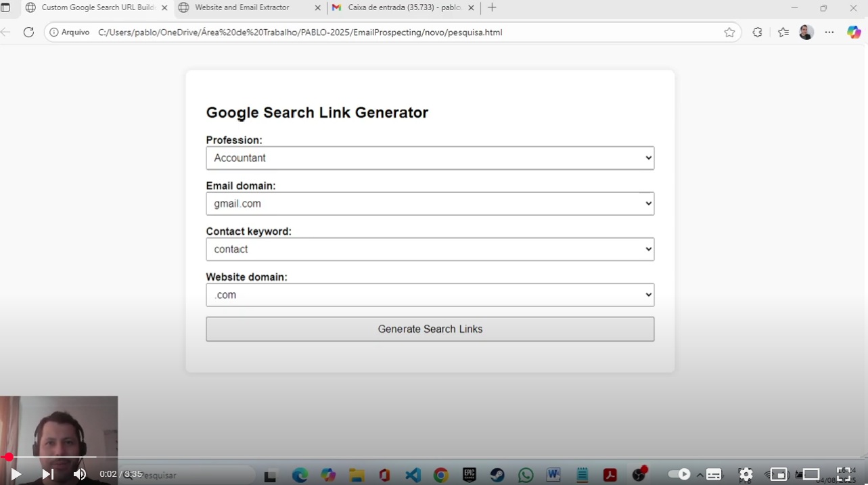This screenshot has width=868, height=485.
Task: Open the Contact keyword dropdown
Action: (x=430, y=249)
